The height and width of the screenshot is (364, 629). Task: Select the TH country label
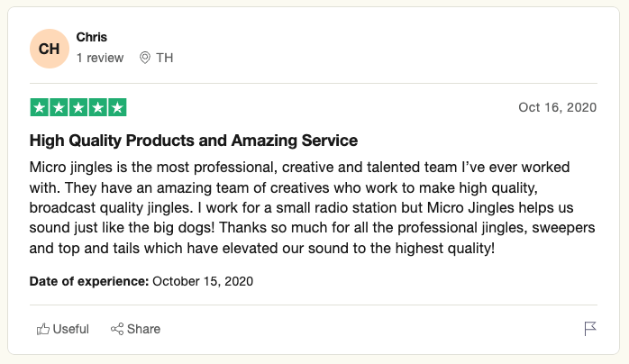pos(165,58)
